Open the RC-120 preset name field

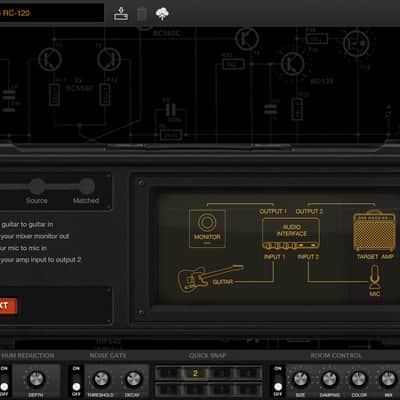(52, 13)
